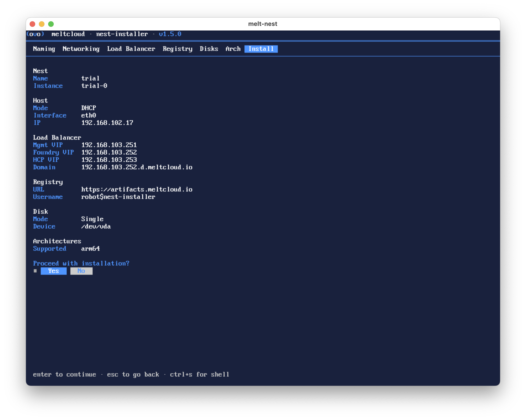Click the 'Proceed with installation?' prompt

(x=81, y=263)
